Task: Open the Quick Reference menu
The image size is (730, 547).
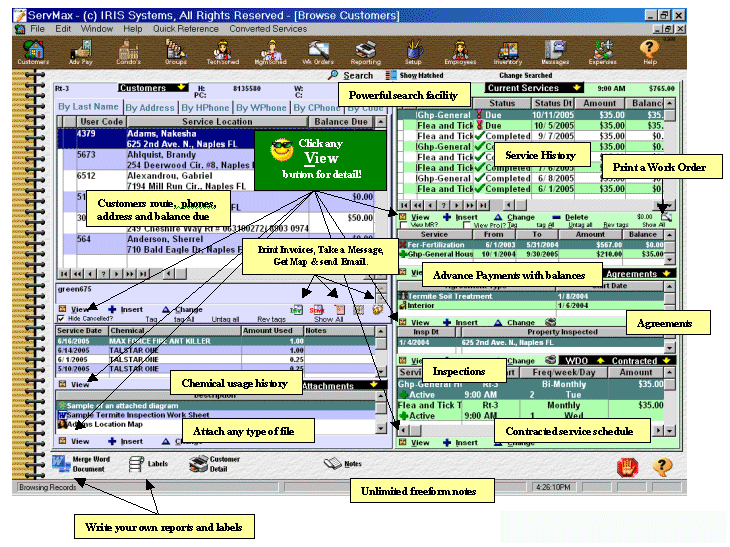Action: tap(186, 29)
